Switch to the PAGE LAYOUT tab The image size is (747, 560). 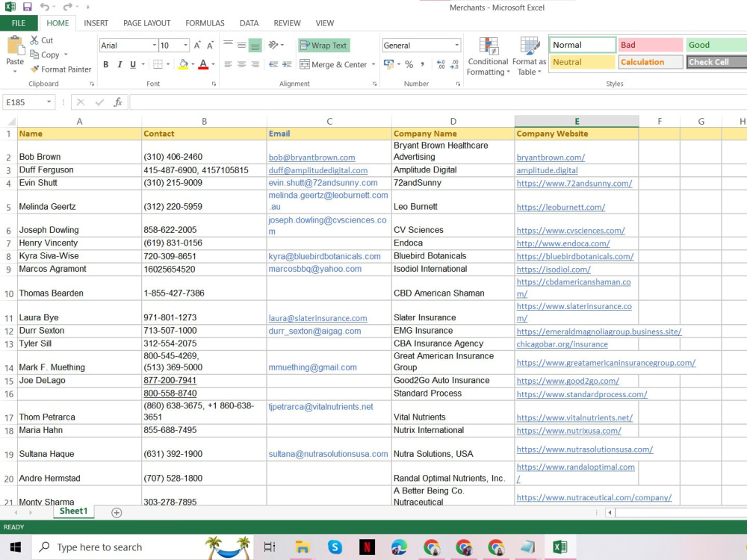coord(146,23)
